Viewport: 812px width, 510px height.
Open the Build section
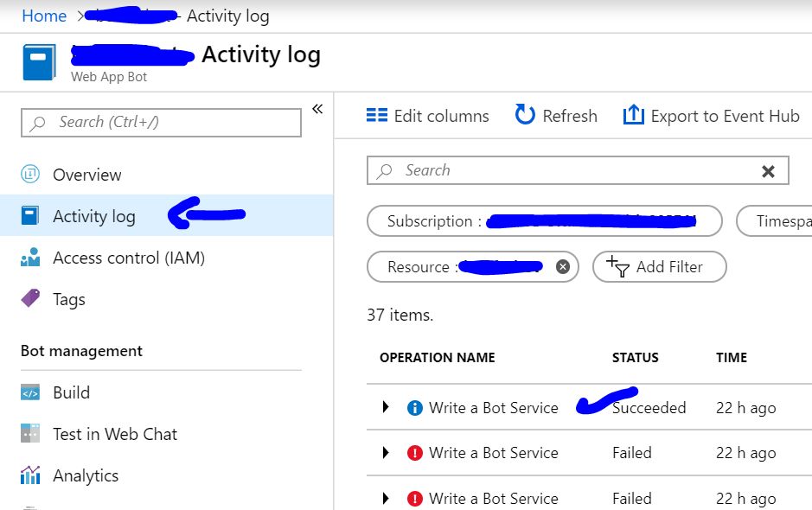(x=72, y=392)
